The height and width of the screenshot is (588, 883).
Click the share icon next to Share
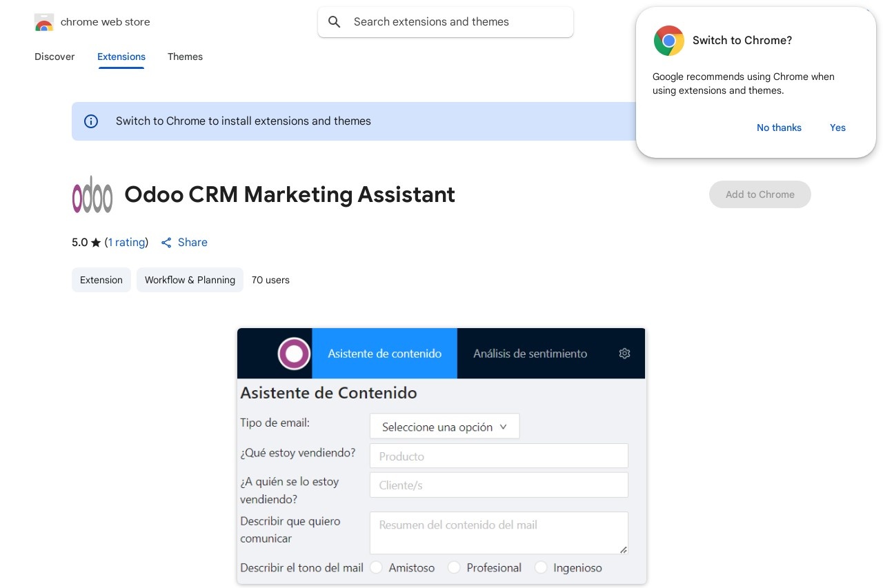pos(166,243)
